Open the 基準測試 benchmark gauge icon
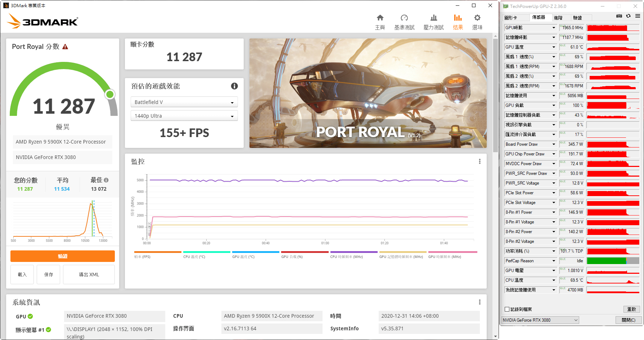This screenshot has width=644, height=340. point(404,18)
